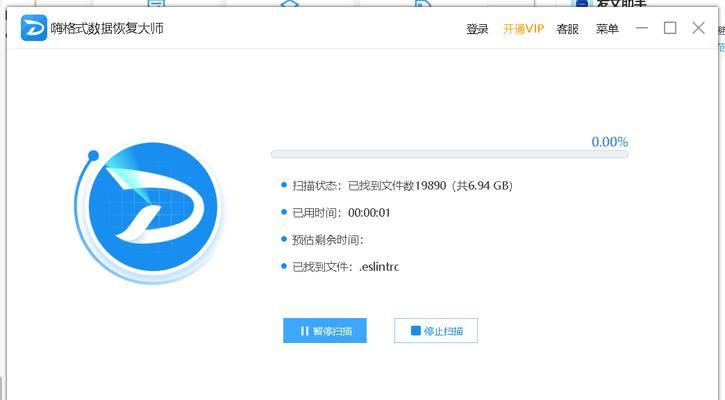Pause scanning with 暂停扫描 button
Viewport: 725px width, 400px height.
pos(325,331)
